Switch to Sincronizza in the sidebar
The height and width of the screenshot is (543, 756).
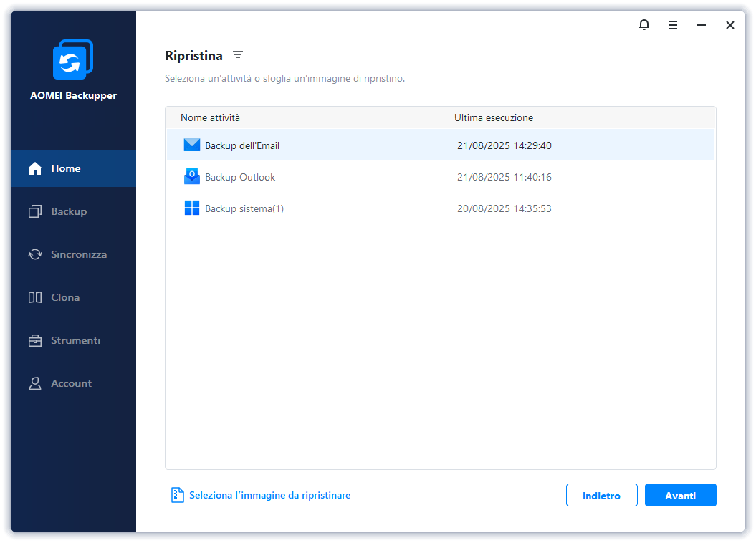(x=79, y=254)
